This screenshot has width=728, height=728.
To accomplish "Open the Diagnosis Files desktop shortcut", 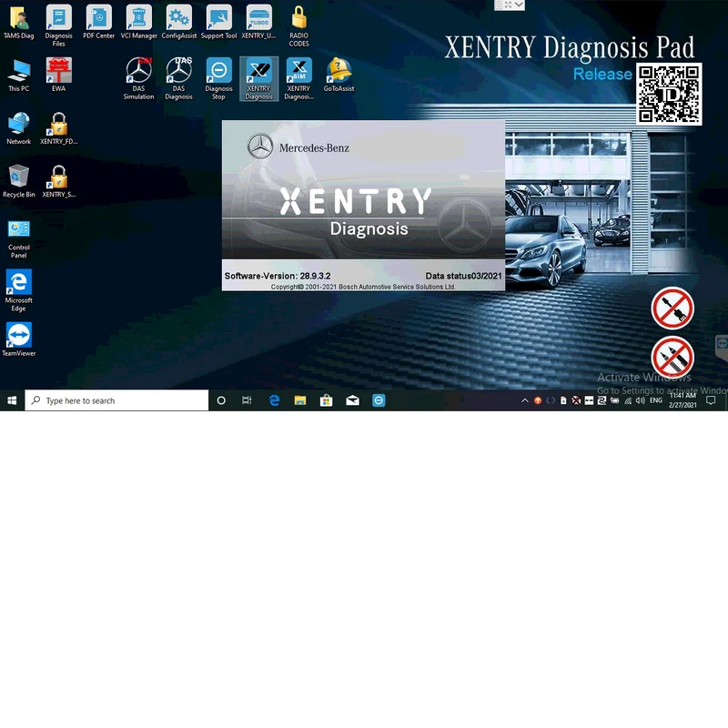I will click(58, 25).
